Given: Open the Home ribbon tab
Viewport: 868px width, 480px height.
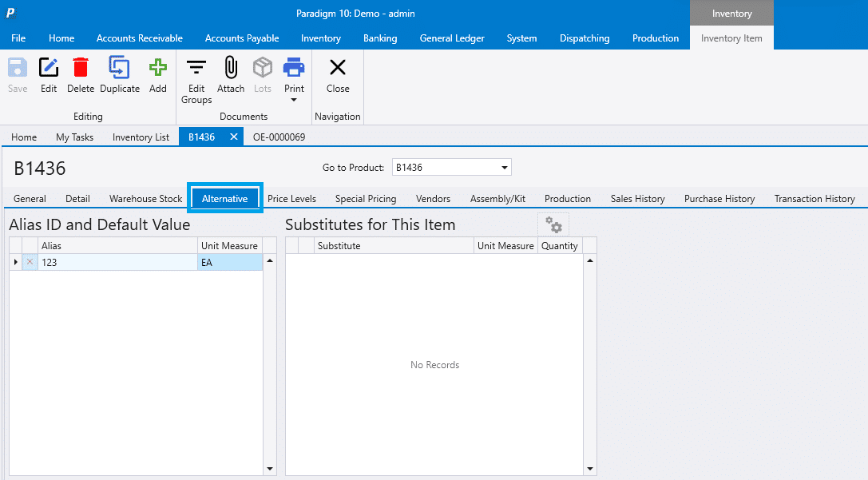Looking at the screenshot, I should click(x=61, y=38).
